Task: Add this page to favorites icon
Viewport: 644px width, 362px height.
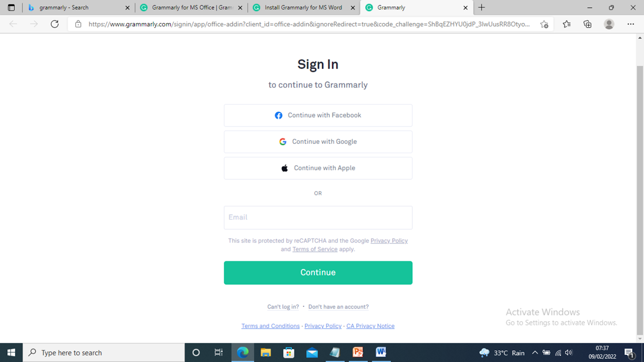Action: point(544,24)
